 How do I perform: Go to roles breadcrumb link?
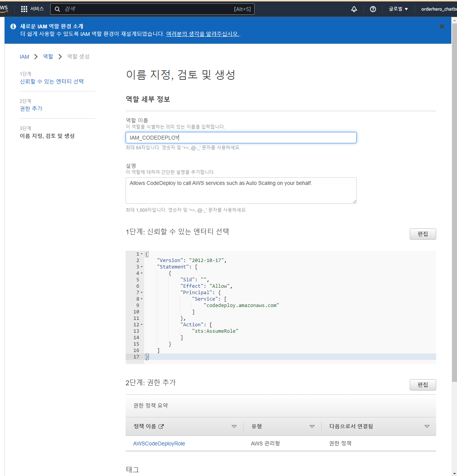click(x=48, y=56)
